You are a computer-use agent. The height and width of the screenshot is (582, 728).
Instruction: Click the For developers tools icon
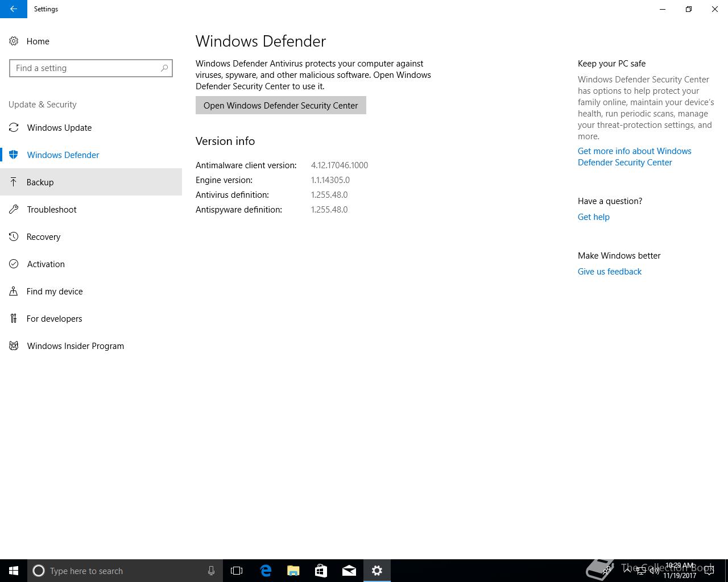14,318
